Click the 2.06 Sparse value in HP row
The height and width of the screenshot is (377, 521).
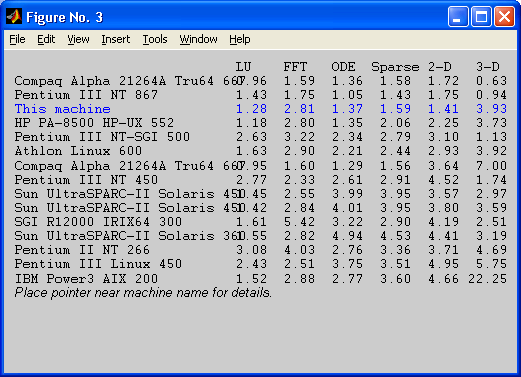click(x=395, y=123)
